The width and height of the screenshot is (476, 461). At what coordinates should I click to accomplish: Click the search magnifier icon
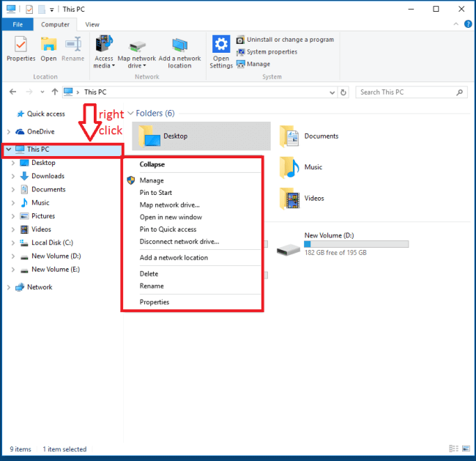pyautogui.click(x=459, y=92)
